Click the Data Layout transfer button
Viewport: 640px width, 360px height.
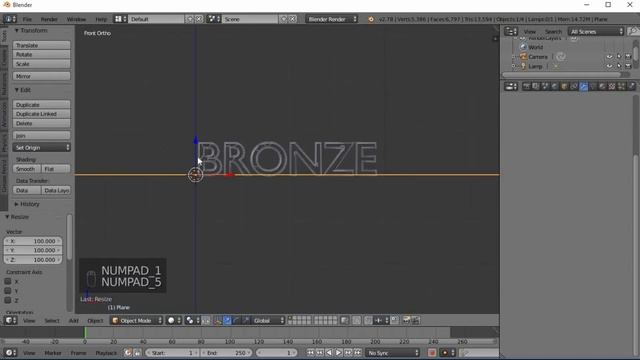tap(56, 191)
